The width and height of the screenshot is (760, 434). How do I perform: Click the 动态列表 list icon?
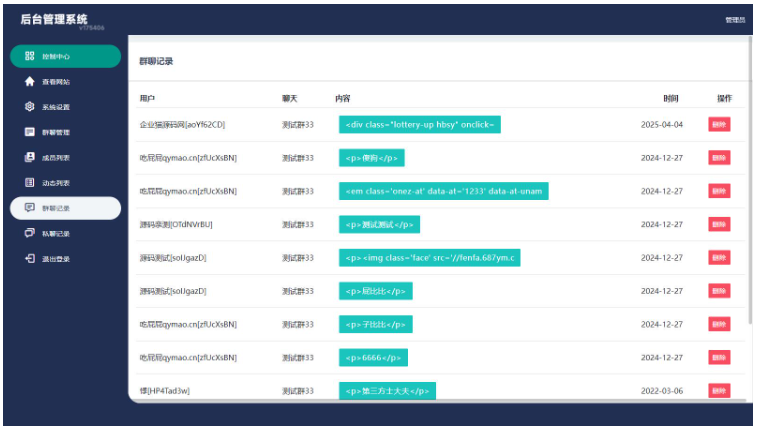(x=30, y=182)
